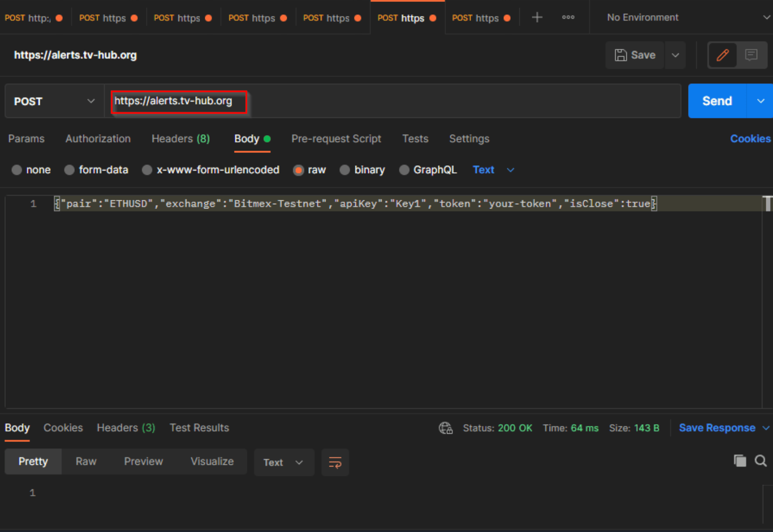
Task: Select the GraphQL body type
Action: tap(428, 170)
